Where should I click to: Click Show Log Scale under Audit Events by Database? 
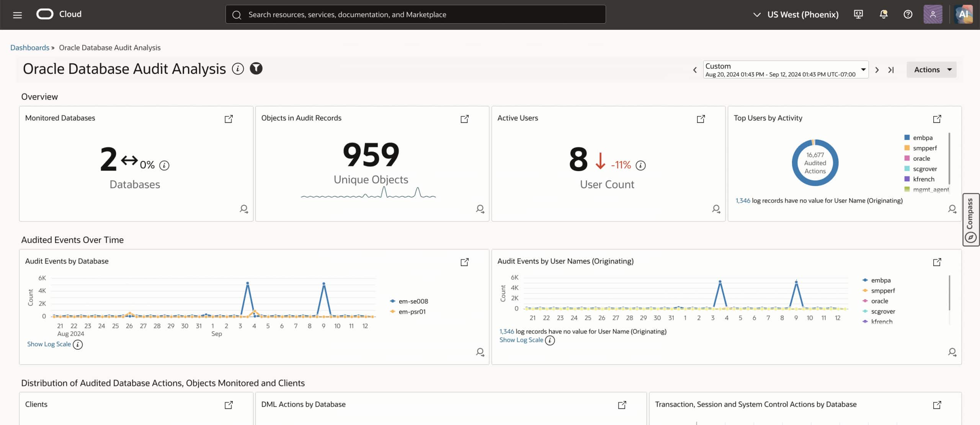point(49,344)
